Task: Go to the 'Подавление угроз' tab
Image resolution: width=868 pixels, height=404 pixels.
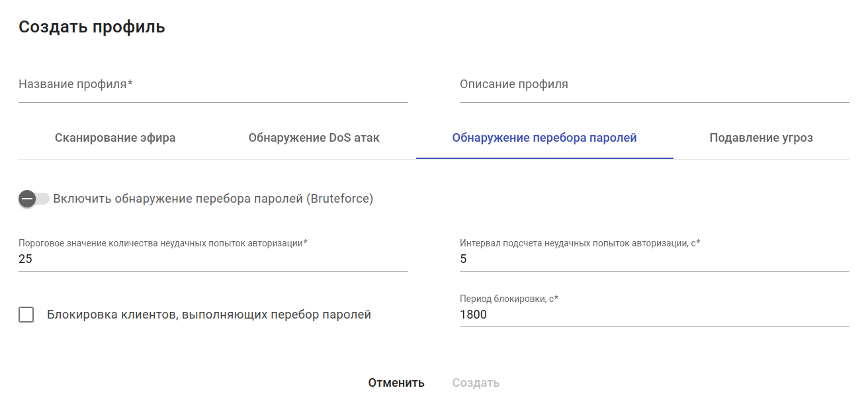Action: tap(761, 138)
